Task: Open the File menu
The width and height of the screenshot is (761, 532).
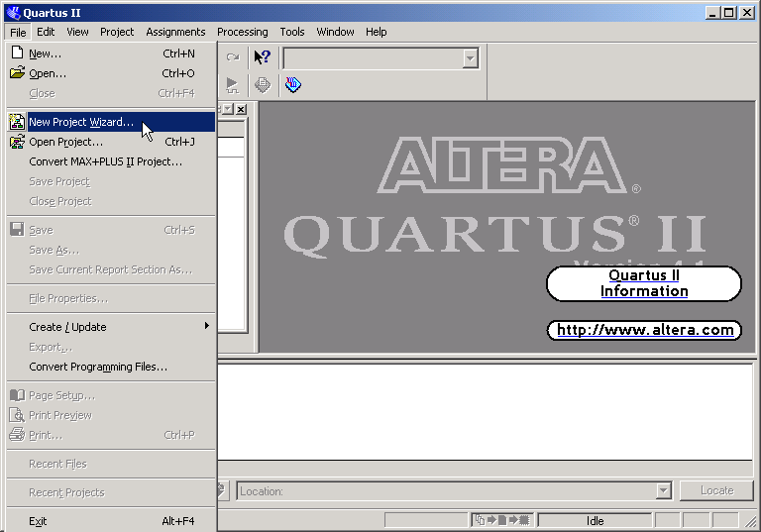Action: [18, 32]
